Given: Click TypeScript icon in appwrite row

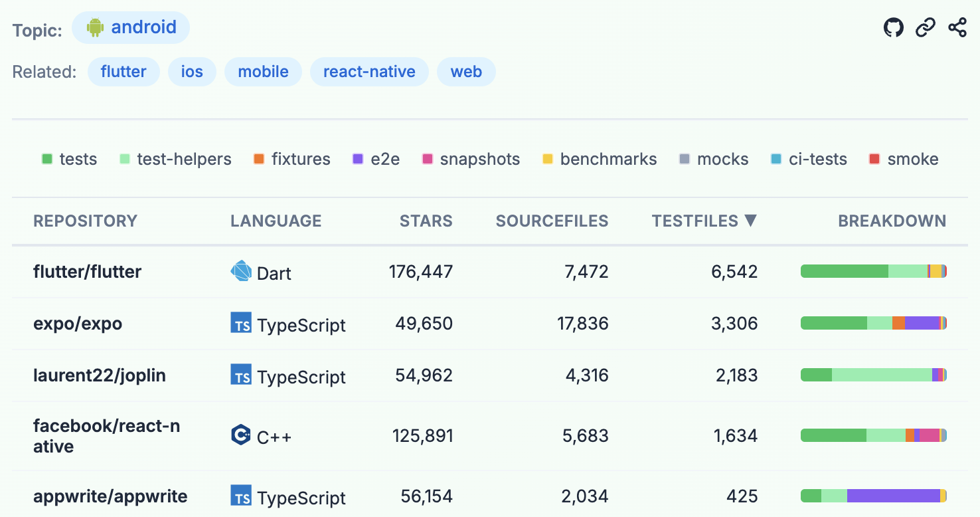Looking at the screenshot, I should (241, 496).
